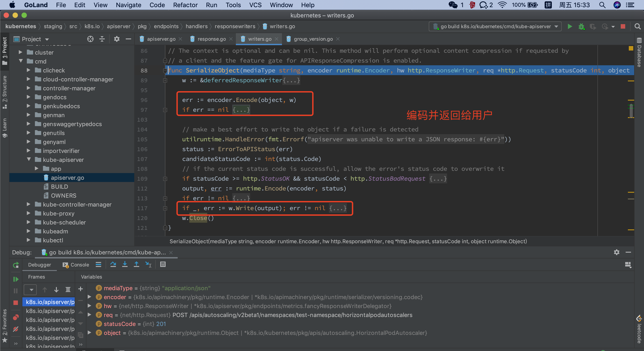Switch to the Console tab in Debug
The height and width of the screenshot is (351, 644).
[x=76, y=265]
